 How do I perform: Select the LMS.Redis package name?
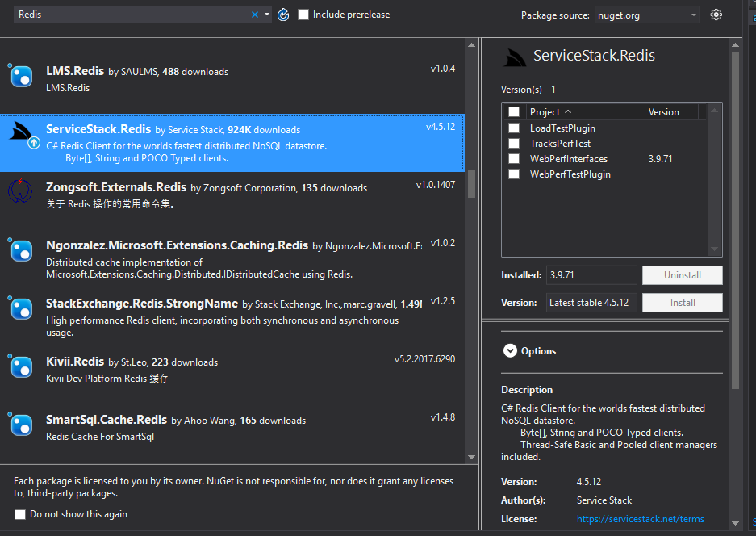pyautogui.click(x=75, y=71)
